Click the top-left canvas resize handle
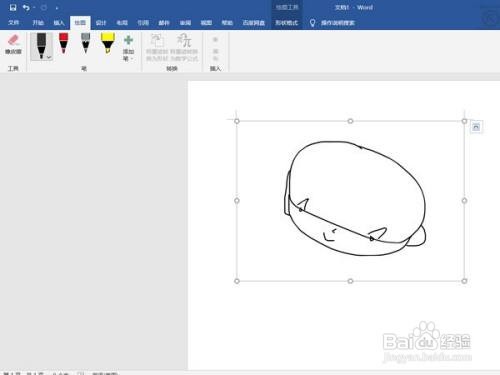 [237, 121]
